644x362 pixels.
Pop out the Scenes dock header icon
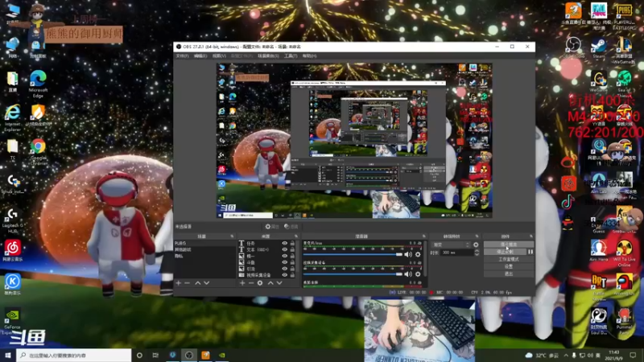click(232, 237)
